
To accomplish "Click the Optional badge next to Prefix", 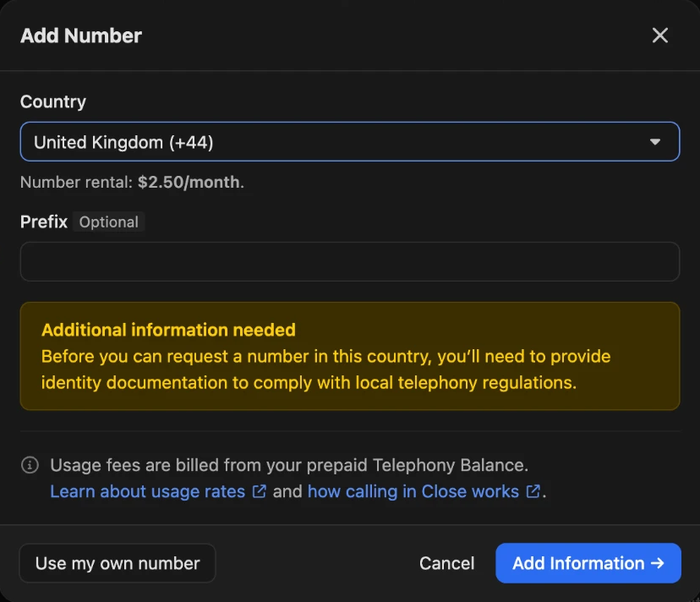I will [108, 222].
